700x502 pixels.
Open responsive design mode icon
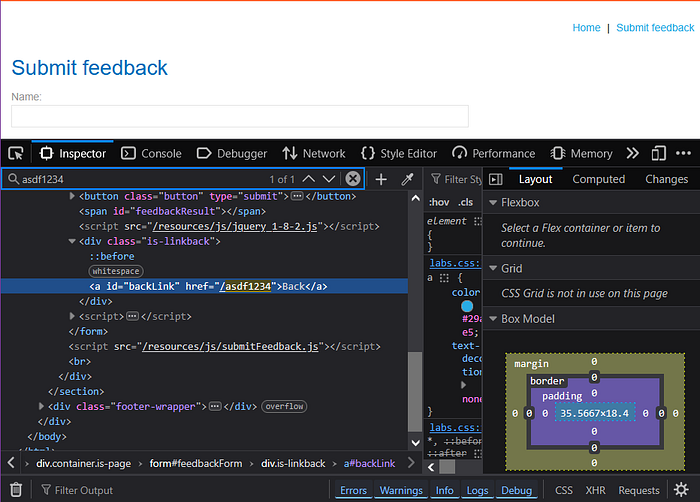click(658, 154)
